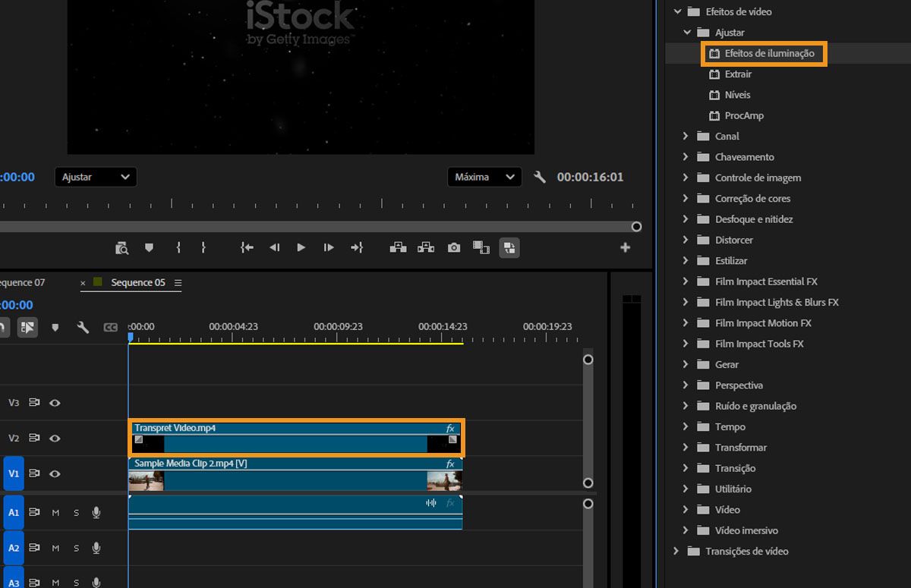Open the Sequence 05 panel menu
The width and height of the screenshot is (911, 588).
[178, 283]
